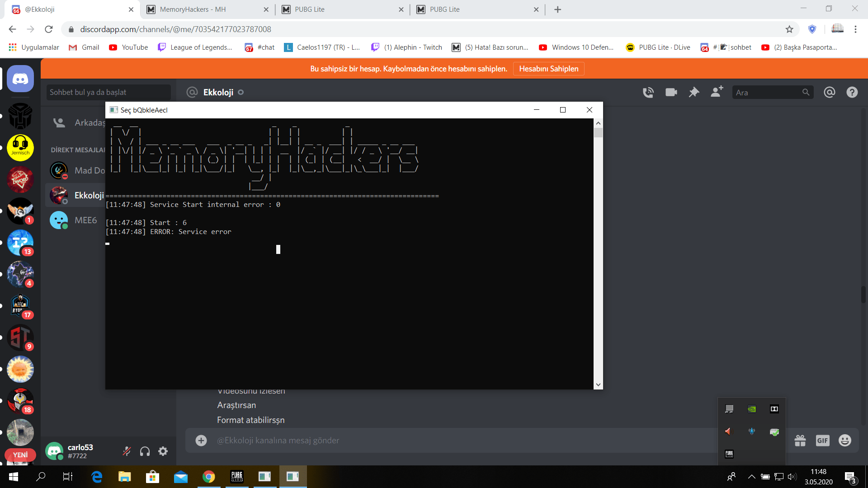The height and width of the screenshot is (488, 868).
Task: Show pinned messages
Action: (x=694, y=93)
